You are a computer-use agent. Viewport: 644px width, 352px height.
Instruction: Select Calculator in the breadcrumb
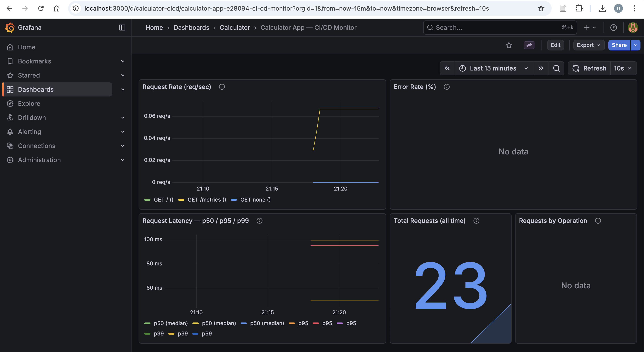(234, 28)
